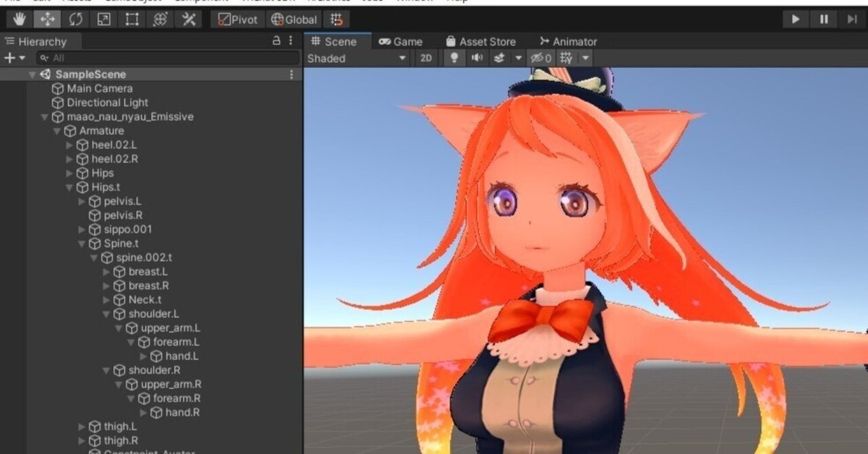This screenshot has width=868, height=454.
Task: Open the grid settings dropdown arrow
Action: [x=585, y=59]
